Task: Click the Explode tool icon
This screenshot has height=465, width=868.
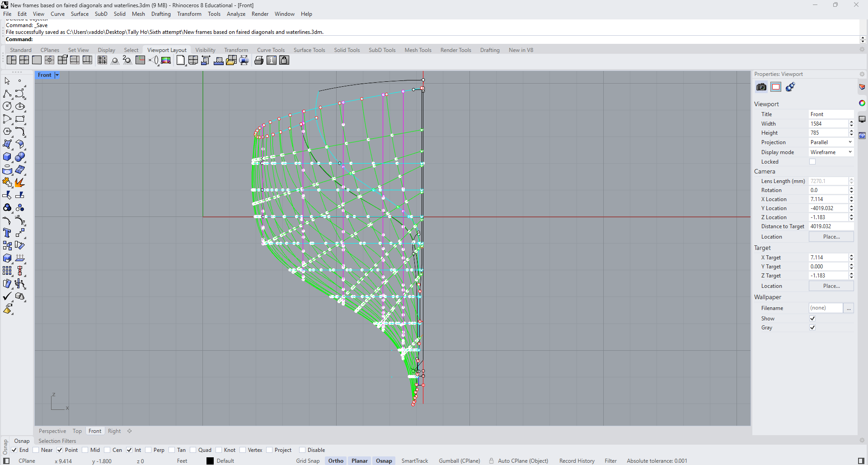Action: [20, 183]
